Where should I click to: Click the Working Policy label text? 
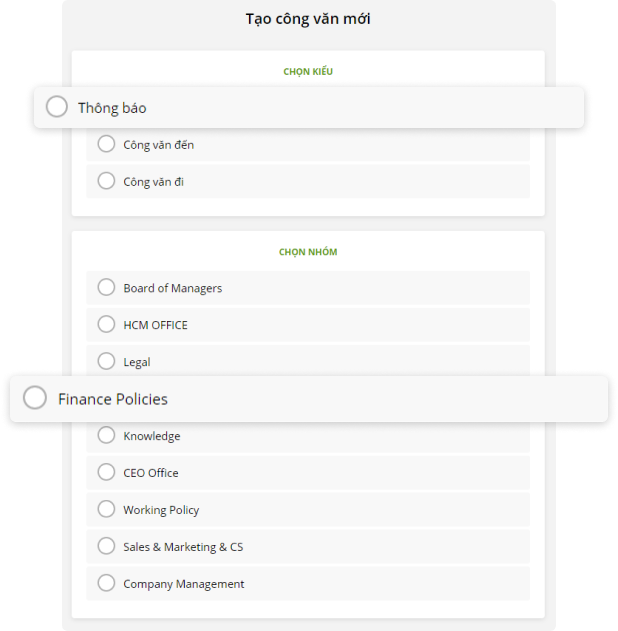pyautogui.click(x=161, y=510)
